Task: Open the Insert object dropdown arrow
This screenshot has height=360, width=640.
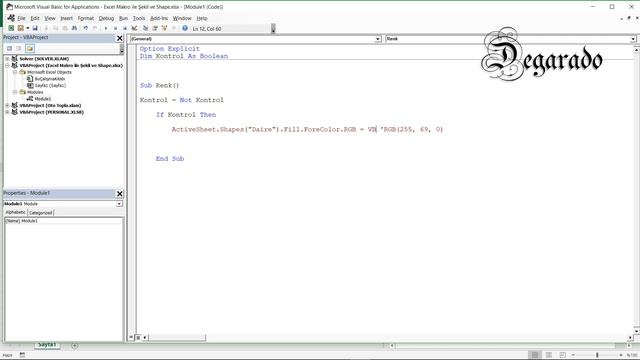Action: pyautogui.click(x=27, y=28)
